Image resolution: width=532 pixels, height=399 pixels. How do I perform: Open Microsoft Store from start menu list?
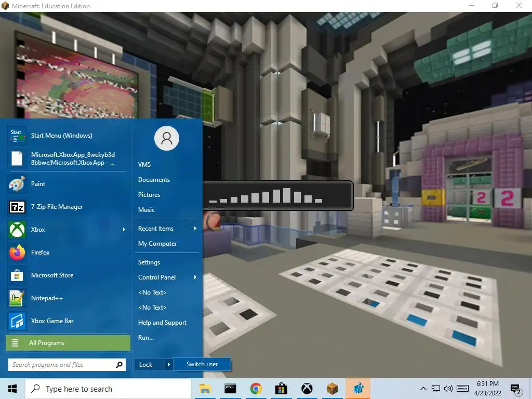coord(67,275)
